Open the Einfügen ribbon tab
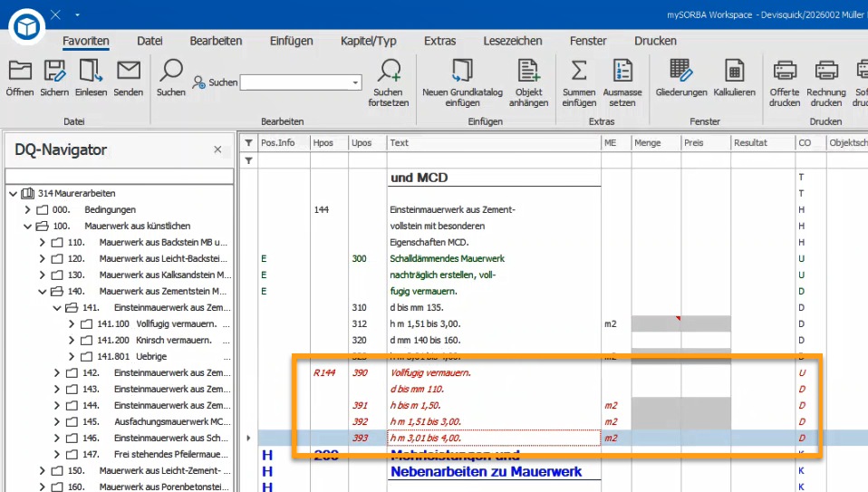 point(291,41)
